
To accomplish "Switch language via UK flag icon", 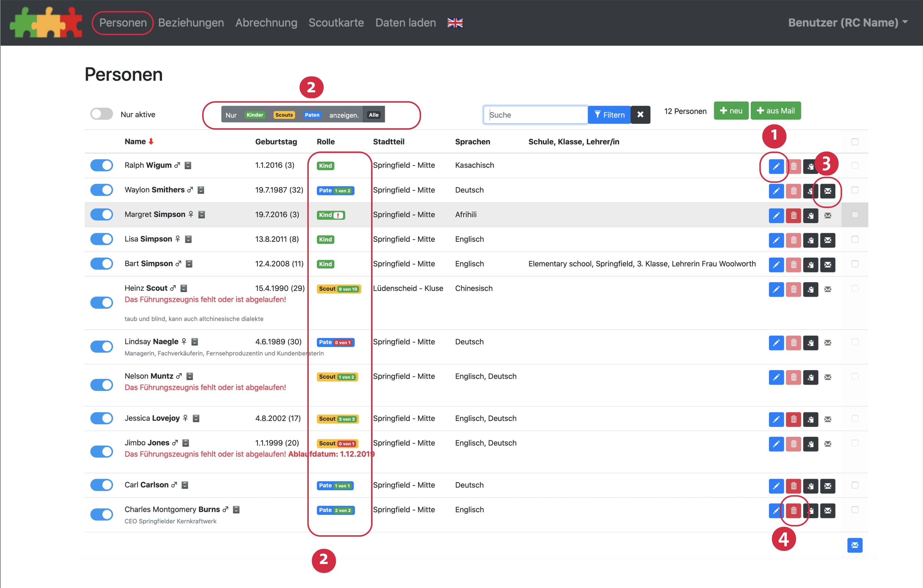I will [x=455, y=23].
